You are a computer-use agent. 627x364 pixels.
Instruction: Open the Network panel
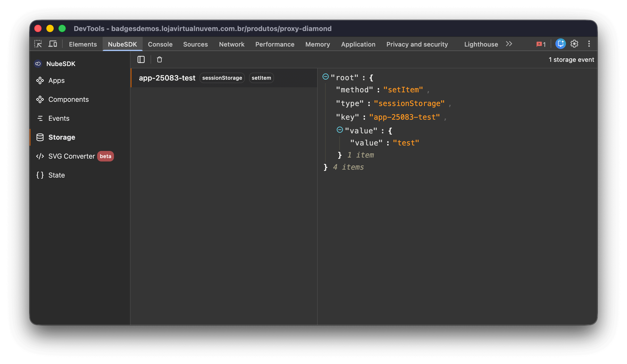(231, 44)
